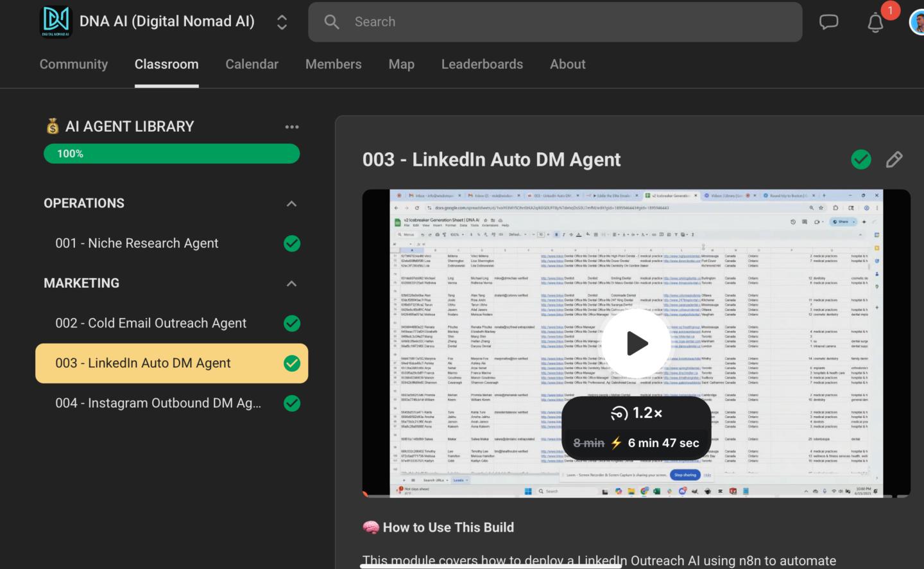Image resolution: width=924 pixels, height=569 pixels.
Task: Toggle completion for 002 - Cold Email Outreach Agent
Action: [x=292, y=323]
